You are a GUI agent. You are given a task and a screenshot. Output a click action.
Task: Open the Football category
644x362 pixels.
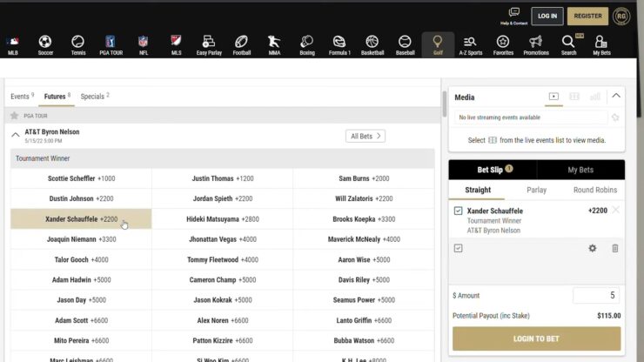click(x=242, y=45)
